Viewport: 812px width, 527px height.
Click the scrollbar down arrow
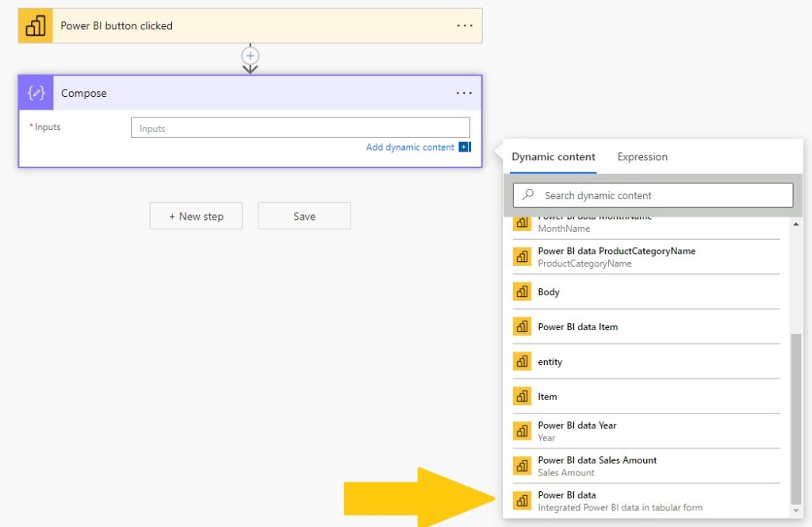pos(796,511)
